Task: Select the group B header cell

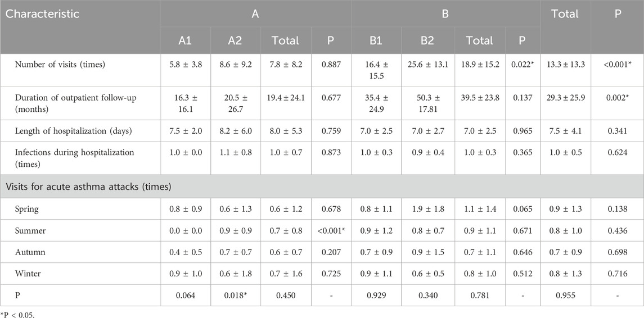Action: click(x=445, y=13)
